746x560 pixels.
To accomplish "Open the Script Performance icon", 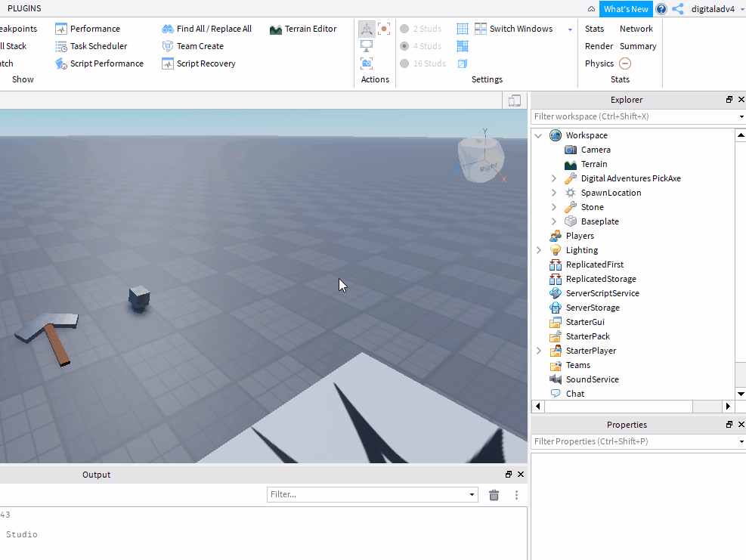I will pyautogui.click(x=61, y=63).
